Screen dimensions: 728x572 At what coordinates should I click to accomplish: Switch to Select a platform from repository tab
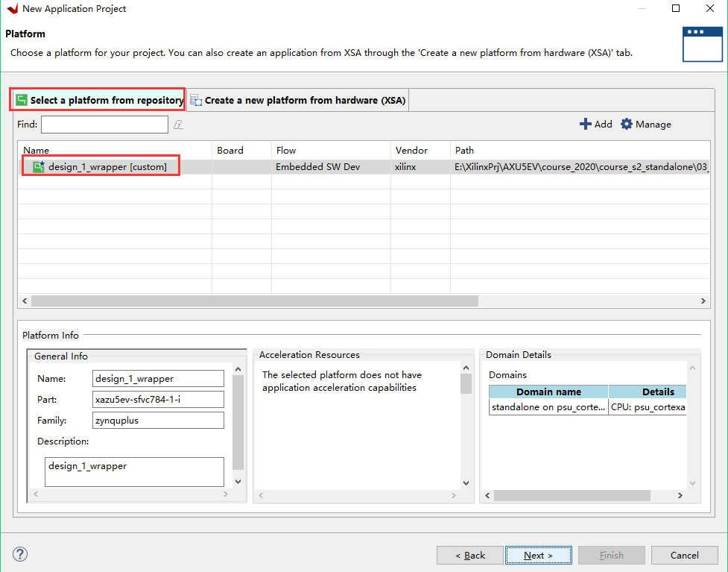(99, 100)
